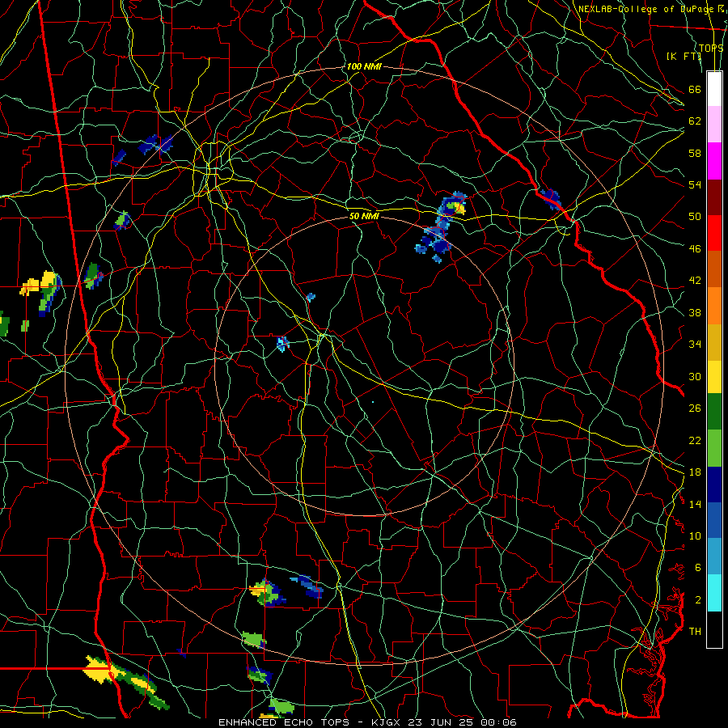Select the 62 legend label
Image resolution: width=728 pixels, height=728 pixels.
pos(695,121)
